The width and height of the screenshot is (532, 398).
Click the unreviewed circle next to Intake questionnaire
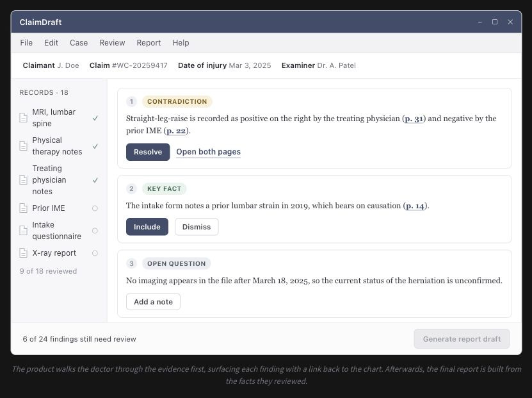coord(95,231)
